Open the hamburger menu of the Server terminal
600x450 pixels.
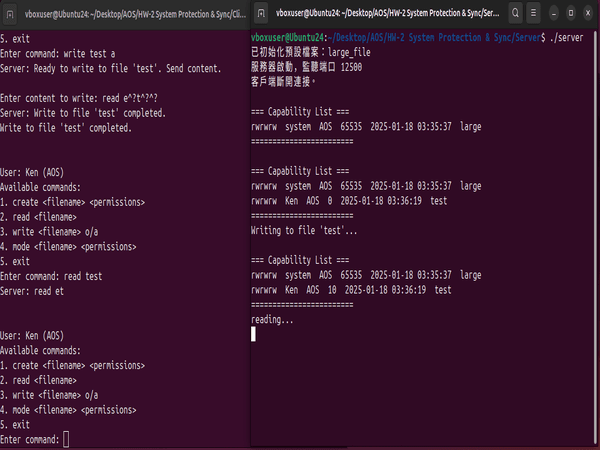[533, 13]
